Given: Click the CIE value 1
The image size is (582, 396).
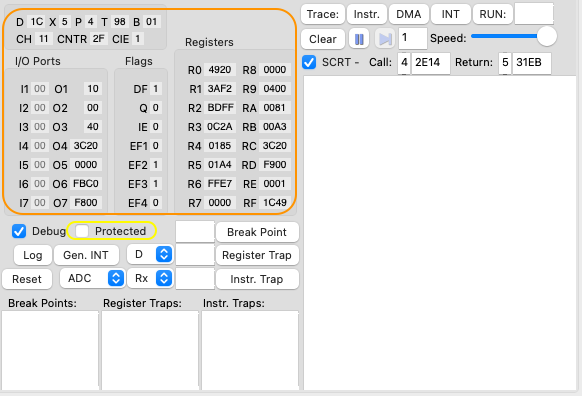Looking at the screenshot, I should [x=138, y=39].
